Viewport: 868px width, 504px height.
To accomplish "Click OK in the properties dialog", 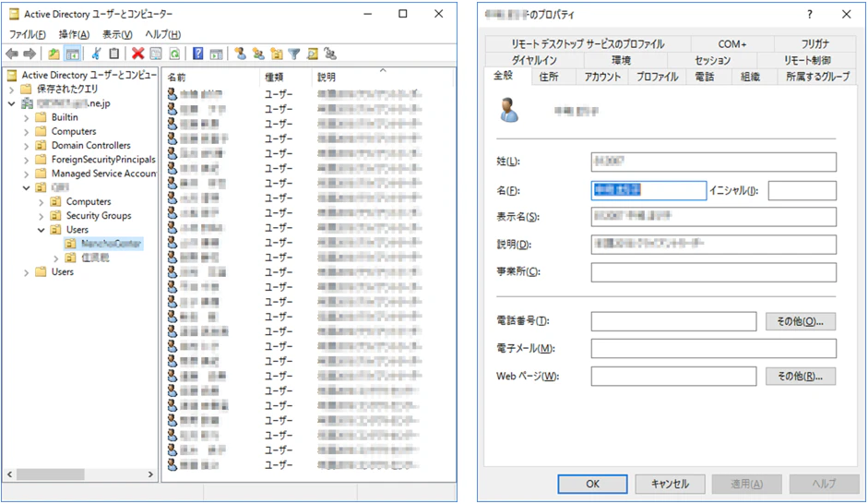I will click(592, 484).
